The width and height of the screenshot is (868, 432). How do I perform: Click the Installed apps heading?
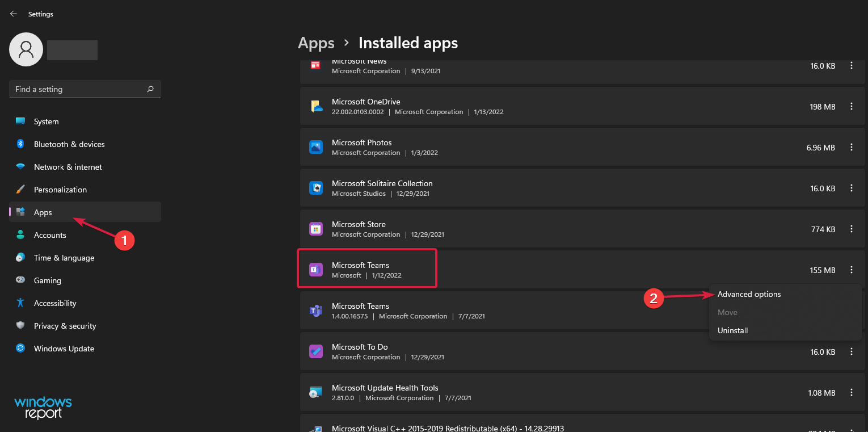(x=408, y=43)
